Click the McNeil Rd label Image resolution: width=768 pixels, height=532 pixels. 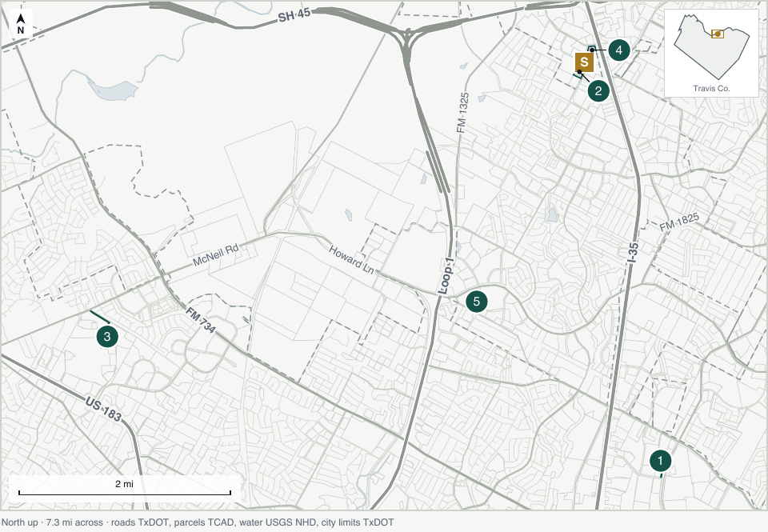[215, 254]
